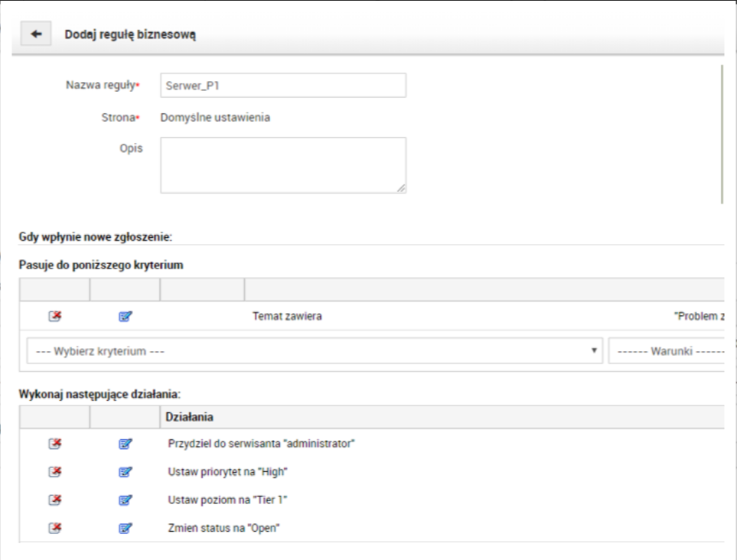Click the back arrow button

click(x=36, y=35)
